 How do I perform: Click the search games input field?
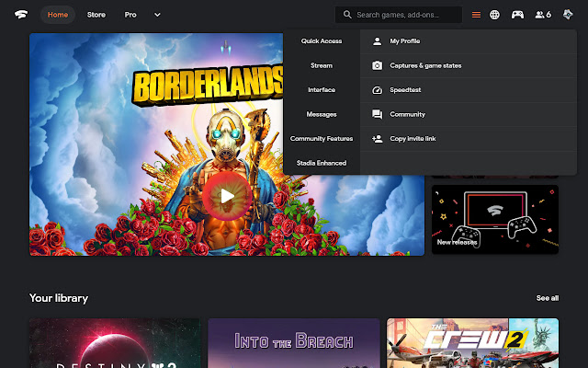[399, 15]
